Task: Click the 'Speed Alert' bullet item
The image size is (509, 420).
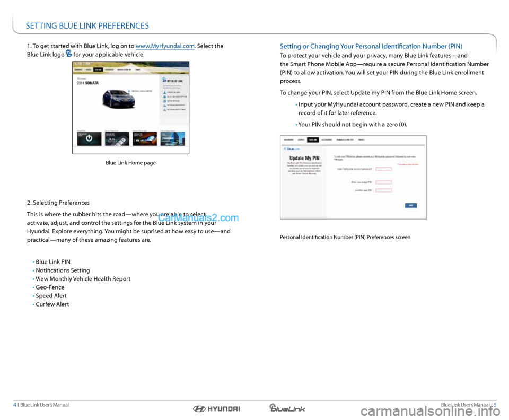Action: coord(51,296)
